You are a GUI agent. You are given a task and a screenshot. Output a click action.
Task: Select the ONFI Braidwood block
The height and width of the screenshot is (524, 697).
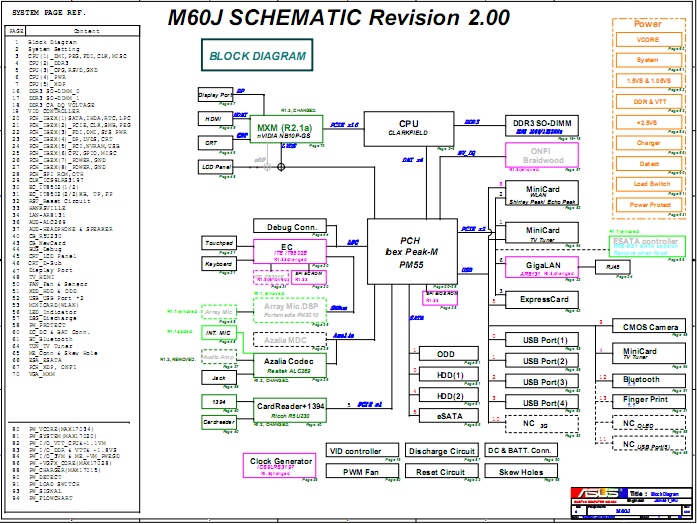(x=542, y=155)
